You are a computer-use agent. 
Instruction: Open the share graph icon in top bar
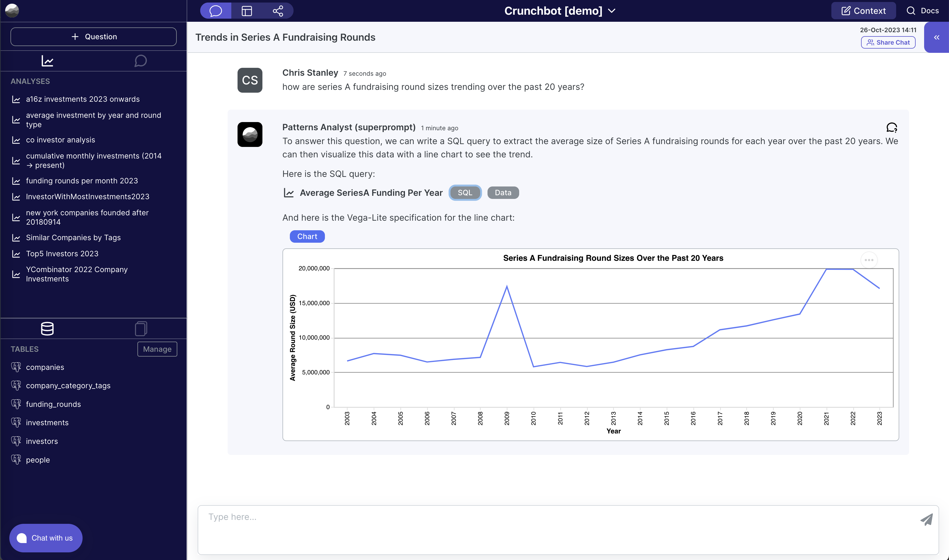click(278, 10)
